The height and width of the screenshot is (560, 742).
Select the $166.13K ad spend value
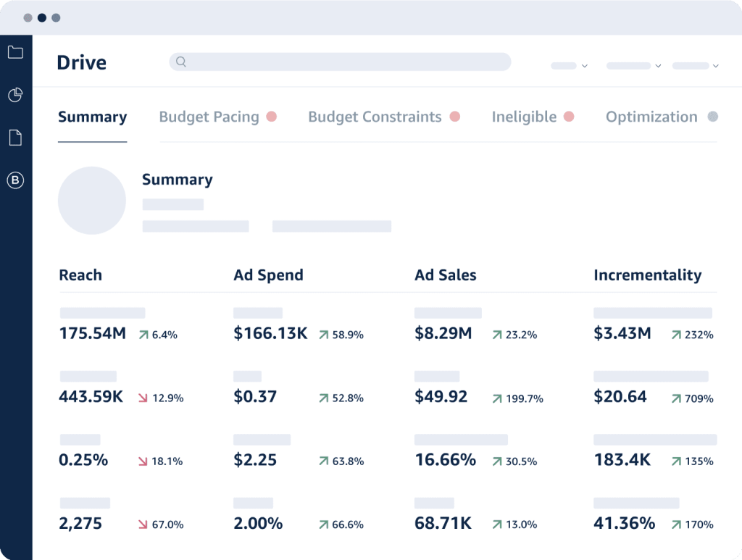[270, 333]
